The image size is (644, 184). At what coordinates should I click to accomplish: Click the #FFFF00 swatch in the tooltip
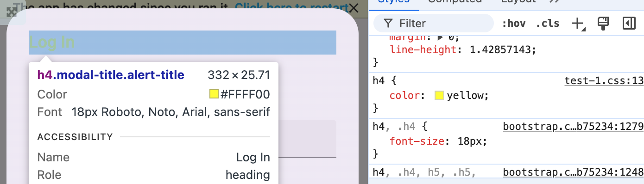tap(214, 94)
